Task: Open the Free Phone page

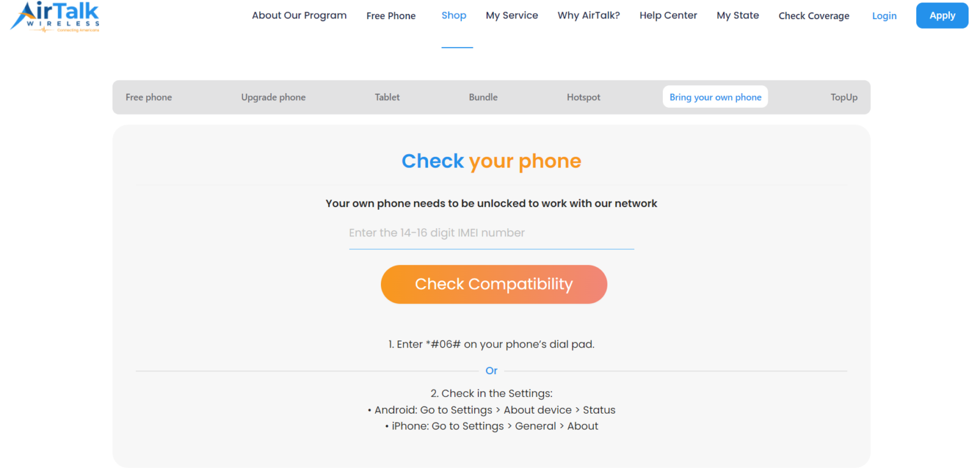Action: tap(390, 15)
